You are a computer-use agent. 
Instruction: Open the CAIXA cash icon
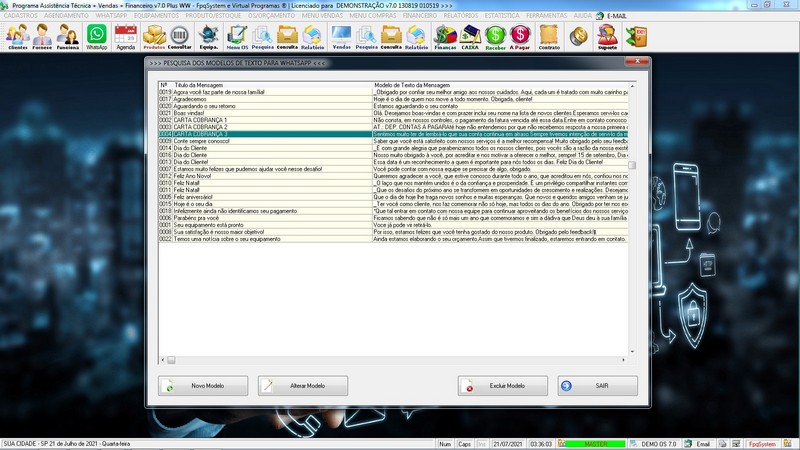(x=470, y=37)
